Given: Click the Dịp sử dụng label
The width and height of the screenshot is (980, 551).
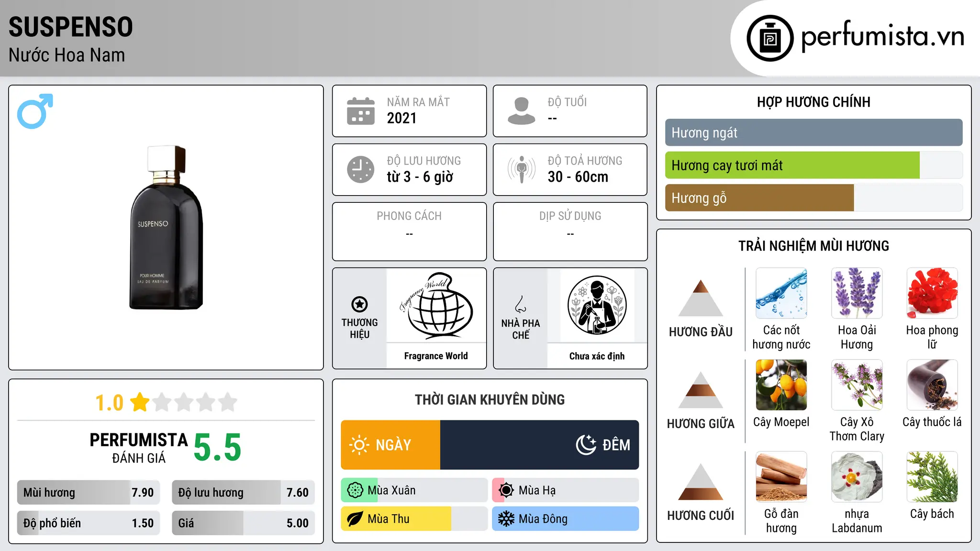Looking at the screenshot, I should coord(570,216).
